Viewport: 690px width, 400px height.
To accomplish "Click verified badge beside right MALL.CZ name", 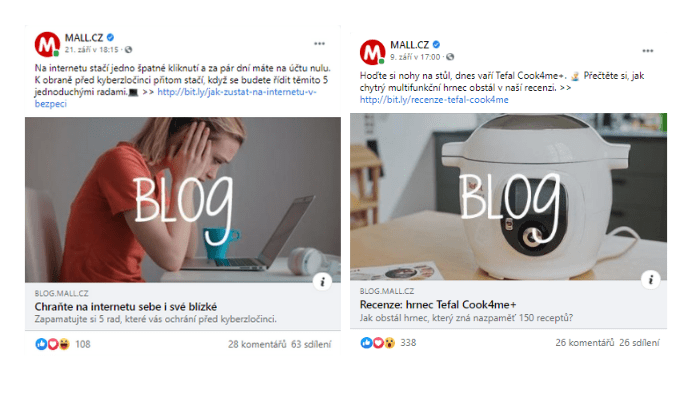I will [x=436, y=44].
